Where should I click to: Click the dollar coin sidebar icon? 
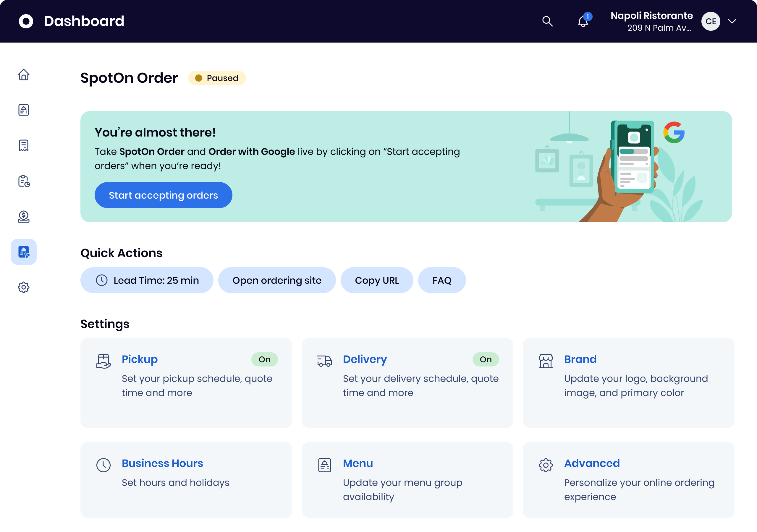point(23,217)
